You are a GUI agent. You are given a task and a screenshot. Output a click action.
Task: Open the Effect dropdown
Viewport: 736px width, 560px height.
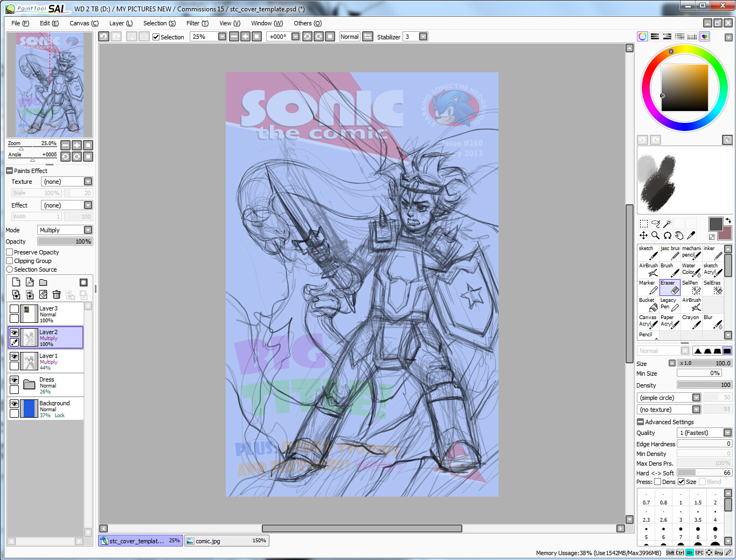point(67,205)
